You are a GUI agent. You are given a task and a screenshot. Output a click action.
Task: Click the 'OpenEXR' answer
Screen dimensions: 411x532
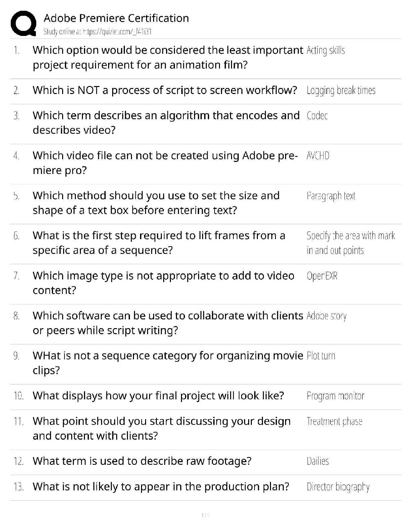322,276
